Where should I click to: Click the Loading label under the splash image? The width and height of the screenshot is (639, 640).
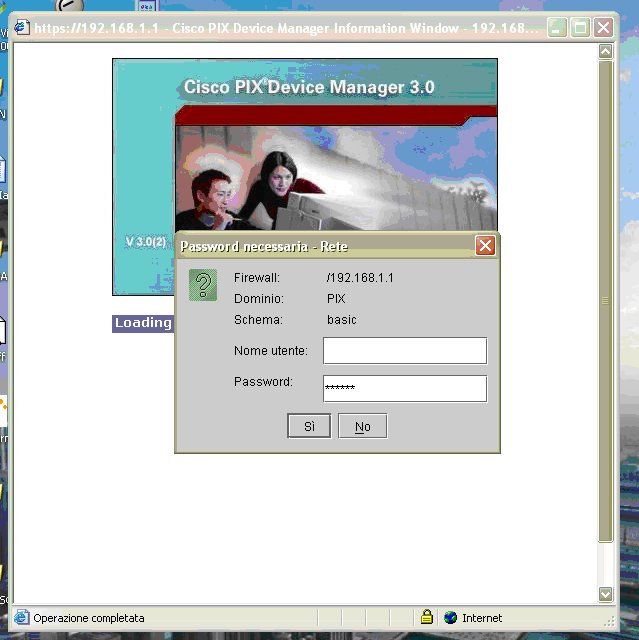pos(143,323)
